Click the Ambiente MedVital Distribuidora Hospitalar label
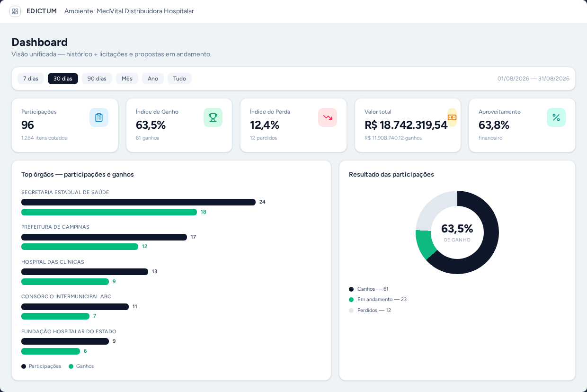The width and height of the screenshot is (587, 392). (x=129, y=11)
